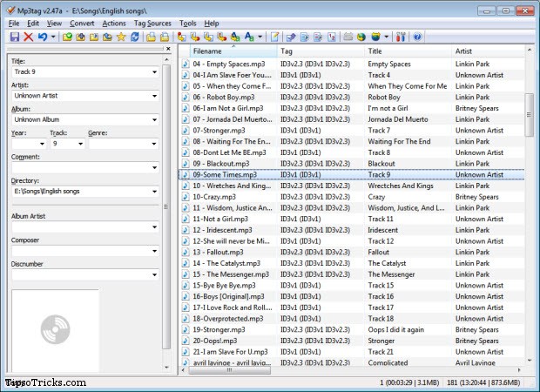
Task: Expand the Album Artist dropdown
Action: (154, 227)
